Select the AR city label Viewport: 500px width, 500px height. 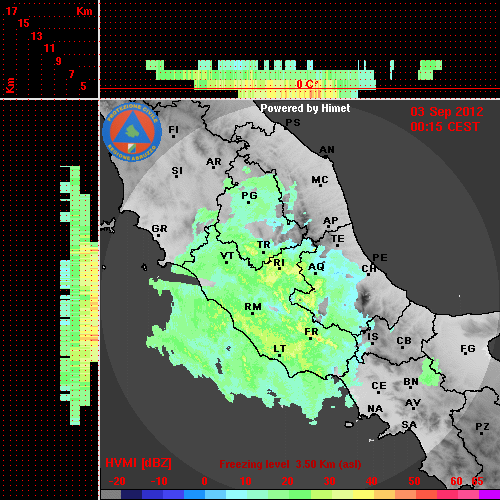(214, 162)
